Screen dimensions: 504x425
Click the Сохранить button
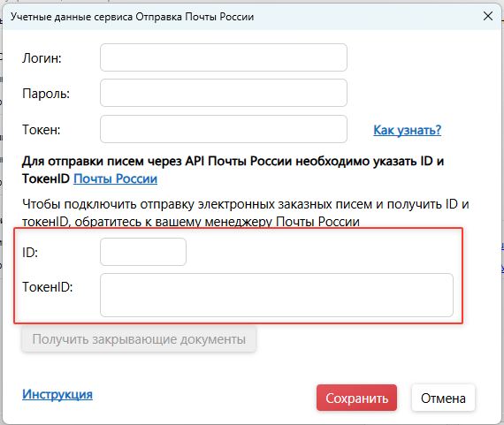click(357, 398)
